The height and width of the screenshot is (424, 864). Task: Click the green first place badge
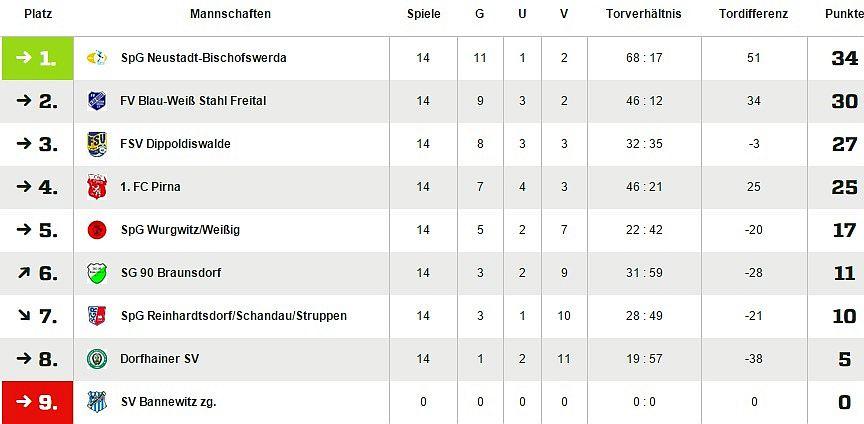pyautogui.click(x=37, y=58)
